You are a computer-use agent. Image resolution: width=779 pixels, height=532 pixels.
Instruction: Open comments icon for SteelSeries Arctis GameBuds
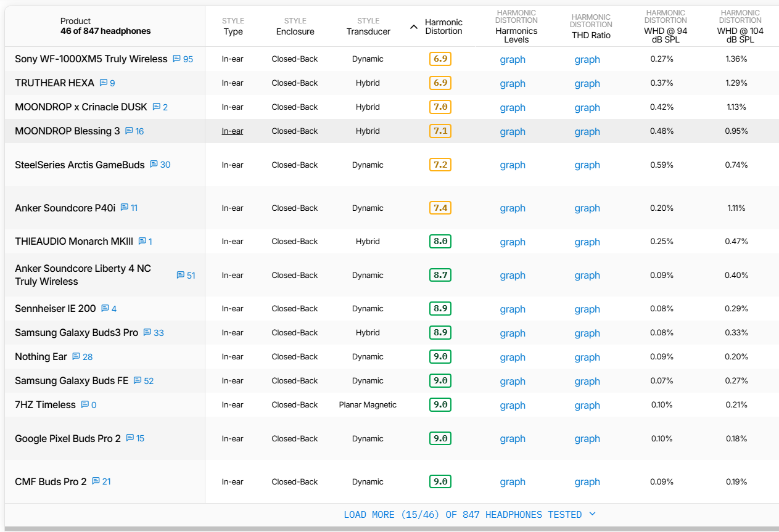tap(154, 165)
